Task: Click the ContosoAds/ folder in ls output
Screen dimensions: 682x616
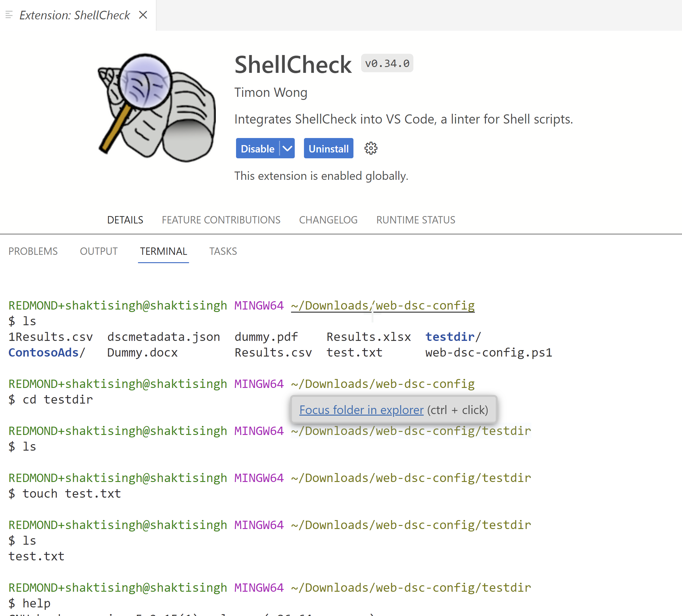Action: pyautogui.click(x=47, y=353)
